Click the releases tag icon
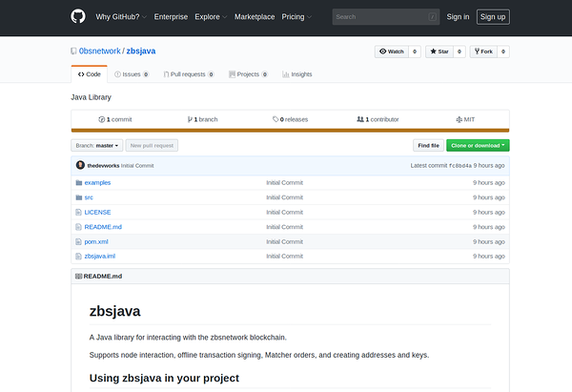Viewport: 572px width, 392px height. pos(276,119)
